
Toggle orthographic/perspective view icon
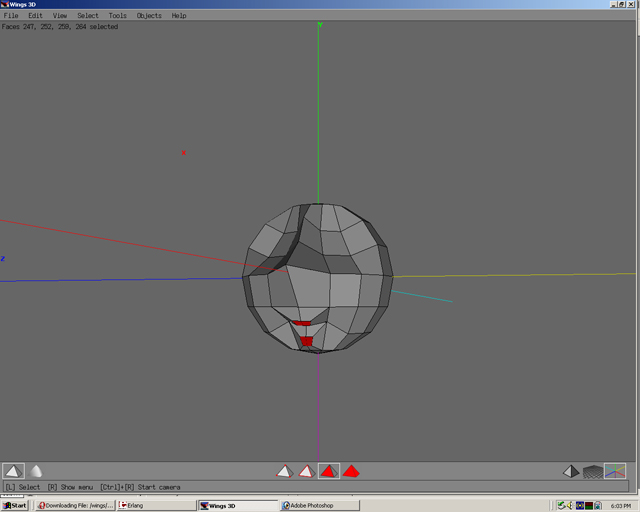[x=571, y=471]
